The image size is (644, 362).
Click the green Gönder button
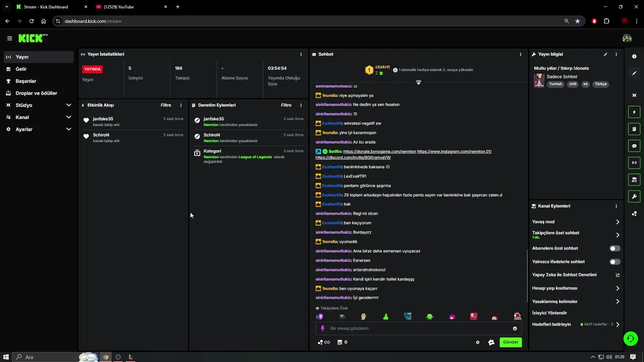(510, 342)
